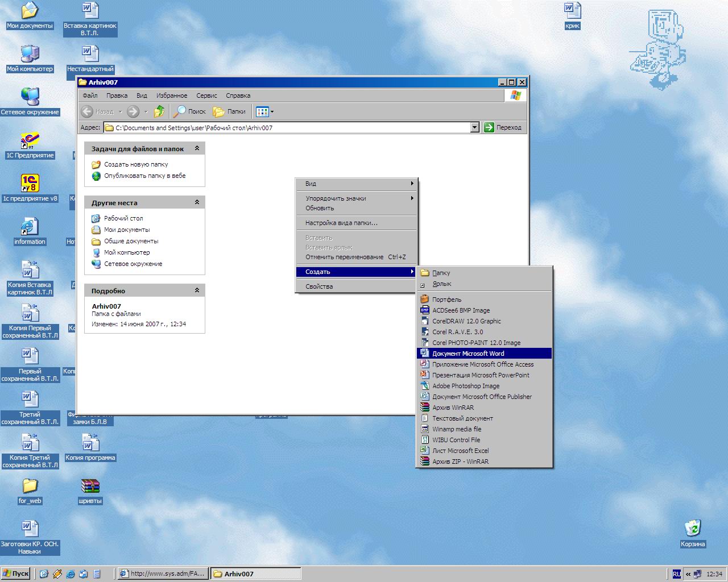Image resolution: width=728 pixels, height=582 pixels.
Task: Select Презентация Microsoft PowerPoint entry
Action: click(485, 375)
